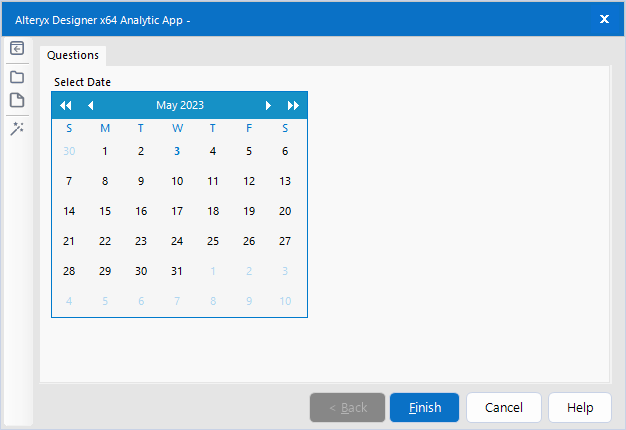Viewport: 626px width, 430px height.
Task: Click the magic wand icon
Action: [x=17, y=128]
